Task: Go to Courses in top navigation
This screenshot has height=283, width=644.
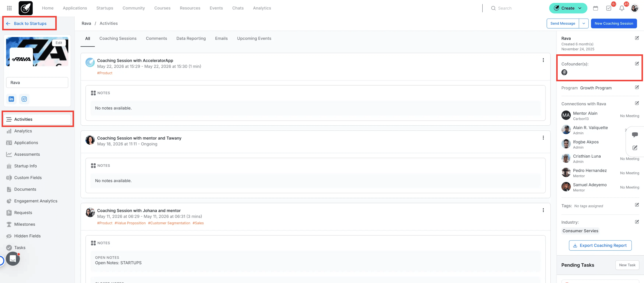Action: click(x=162, y=8)
